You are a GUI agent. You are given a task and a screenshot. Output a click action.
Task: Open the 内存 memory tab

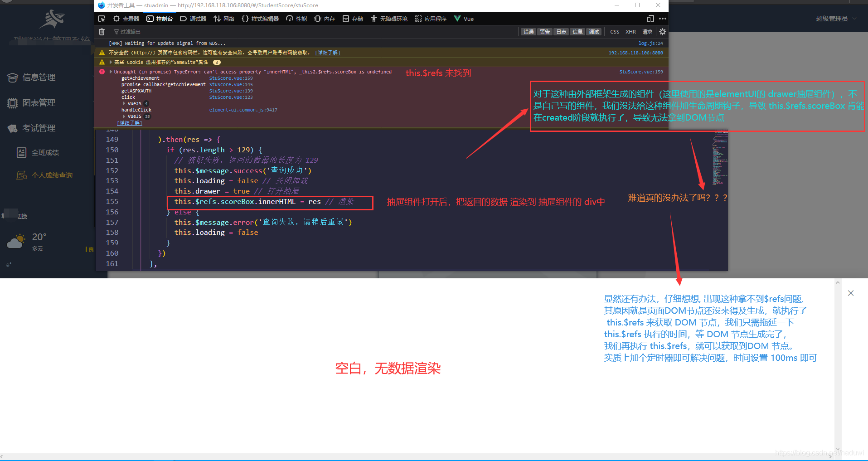click(325, 19)
